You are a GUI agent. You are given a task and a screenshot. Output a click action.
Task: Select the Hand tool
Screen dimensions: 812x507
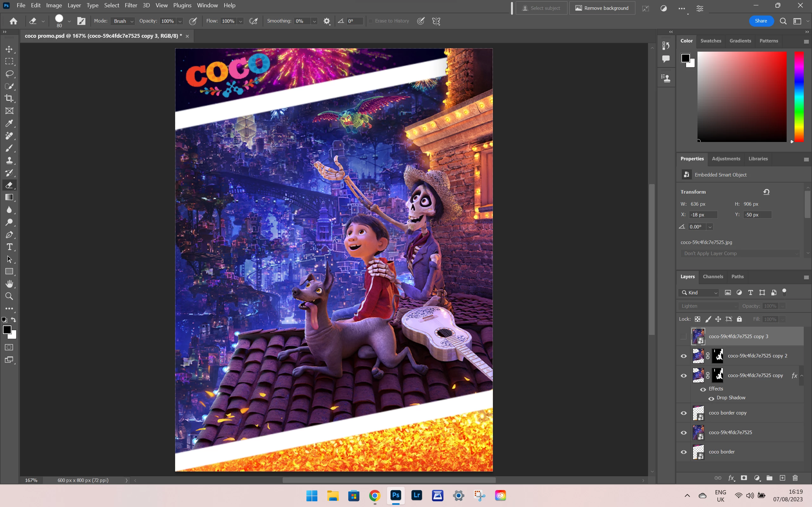tap(10, 284)
